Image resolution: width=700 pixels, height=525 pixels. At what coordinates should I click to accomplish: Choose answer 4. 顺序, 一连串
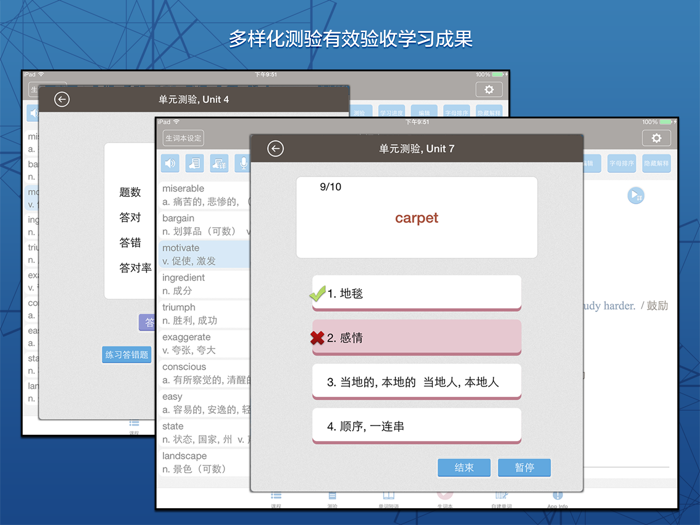tap(417, 426)
